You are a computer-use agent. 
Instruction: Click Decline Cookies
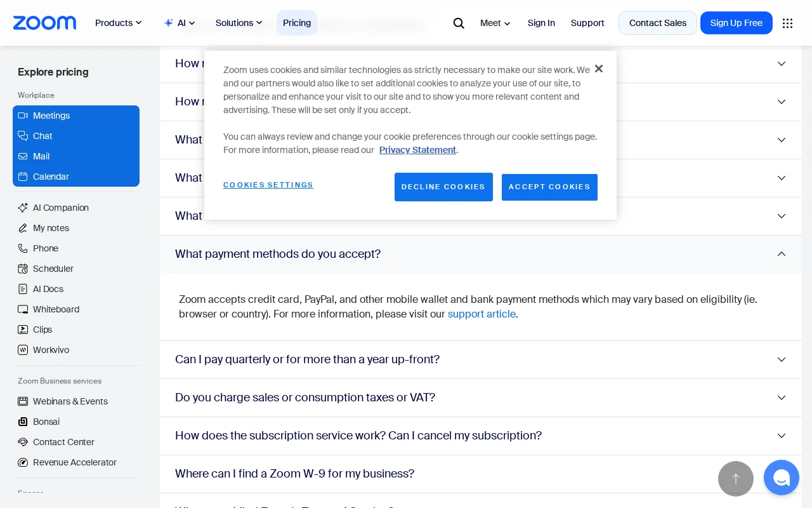[443, 187]
